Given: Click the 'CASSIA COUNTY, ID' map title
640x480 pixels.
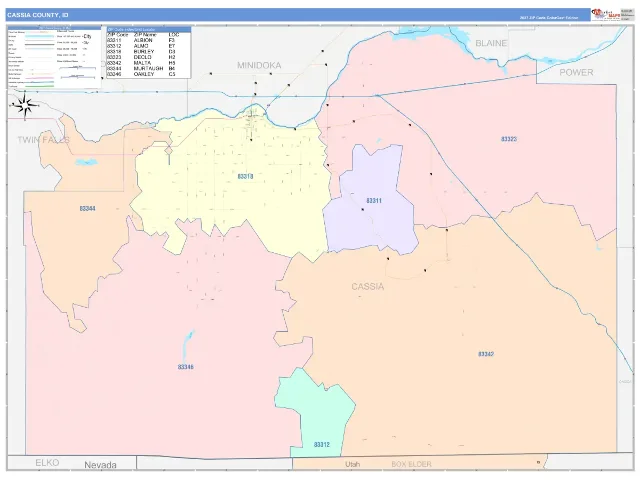Looking at the screenshot, I should (x=38, y=15).
